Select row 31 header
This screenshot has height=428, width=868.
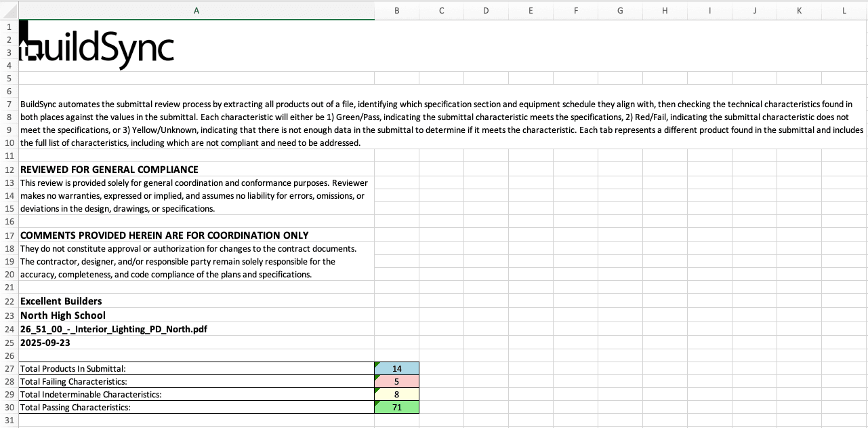9,420
